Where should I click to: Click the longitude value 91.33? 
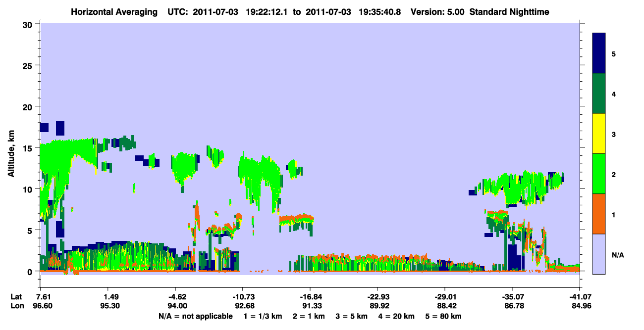(x=312, y=306)
